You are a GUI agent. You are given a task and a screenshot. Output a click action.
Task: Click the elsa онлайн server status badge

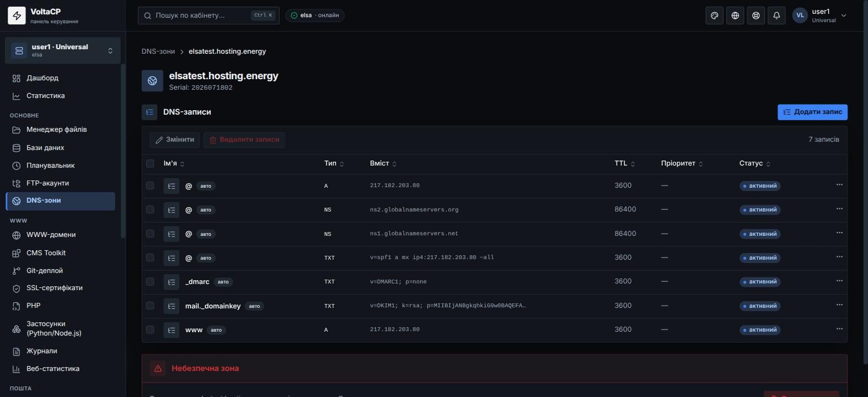315,16
